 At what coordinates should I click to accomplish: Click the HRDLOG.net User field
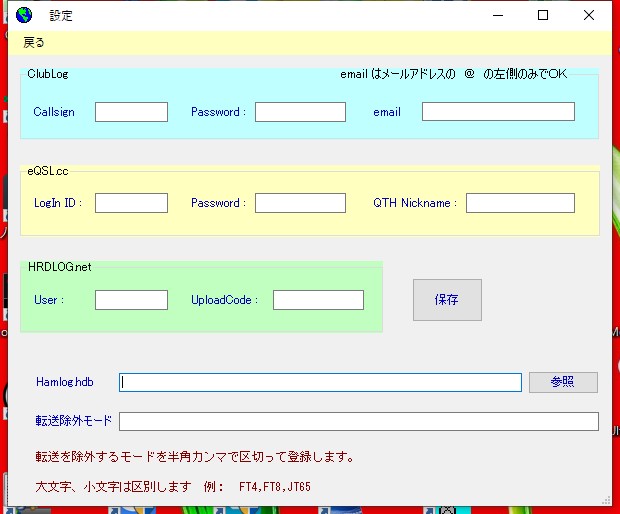pos(131,300)
